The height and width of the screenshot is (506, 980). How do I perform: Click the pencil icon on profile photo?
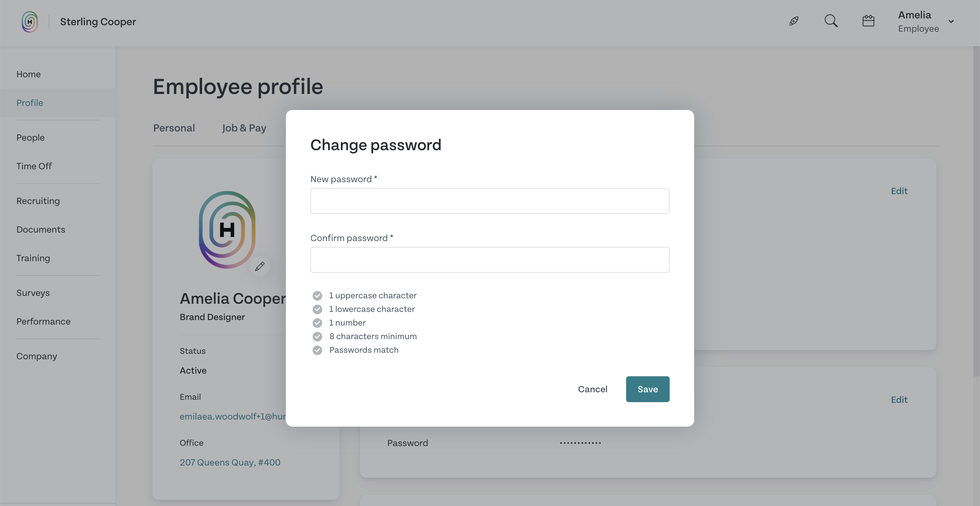tap(260, 266)
